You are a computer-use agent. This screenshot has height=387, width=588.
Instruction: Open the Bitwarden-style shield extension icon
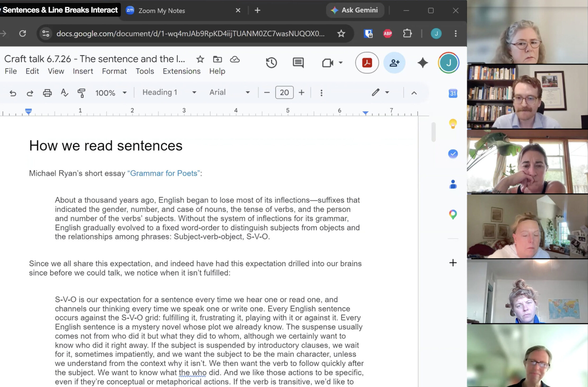point(368,34)
